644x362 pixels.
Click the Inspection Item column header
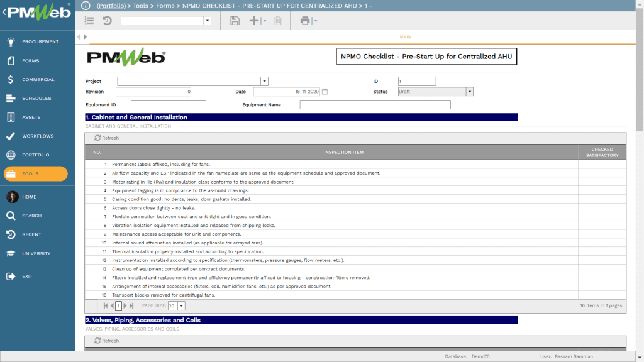344,152
